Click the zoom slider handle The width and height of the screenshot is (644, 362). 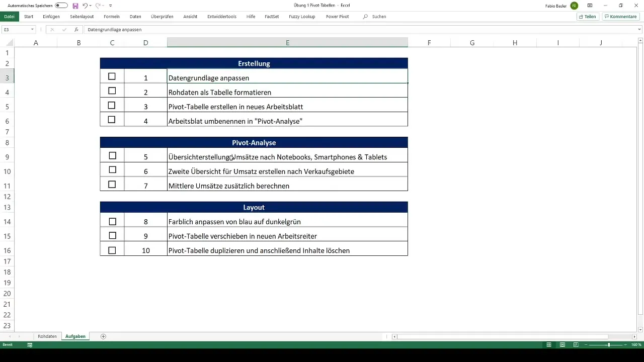[608, 345]
